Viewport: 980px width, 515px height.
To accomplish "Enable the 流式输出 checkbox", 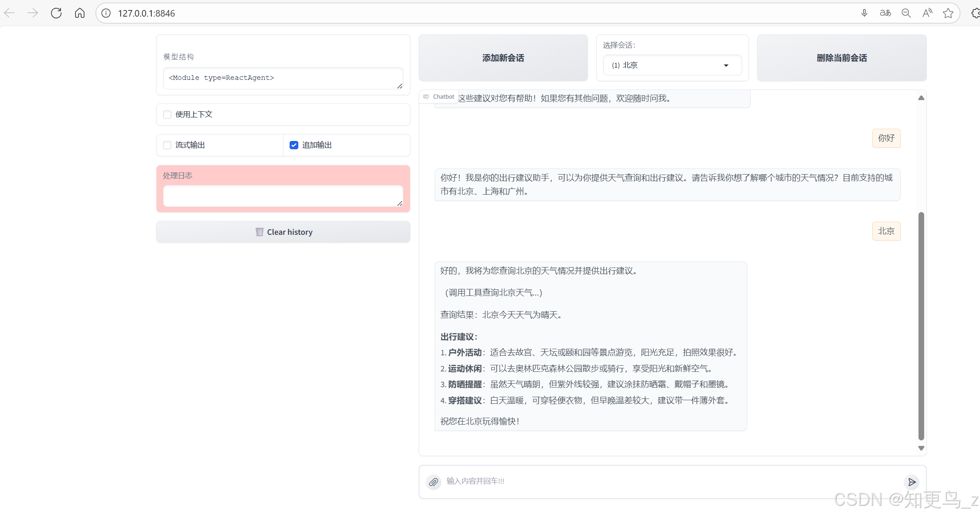I will pyautogui.click(x=167, y=145).
